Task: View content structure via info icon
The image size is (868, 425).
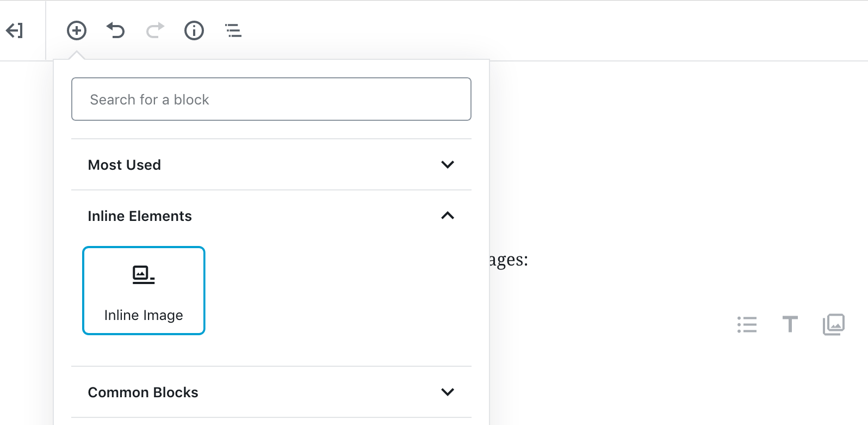Action: coord(194,30)
